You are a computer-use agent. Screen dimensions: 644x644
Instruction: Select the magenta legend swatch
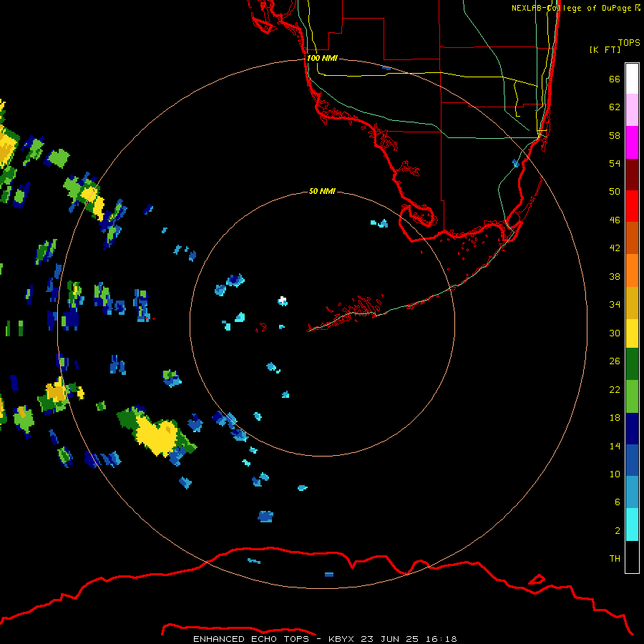(632, 142)
